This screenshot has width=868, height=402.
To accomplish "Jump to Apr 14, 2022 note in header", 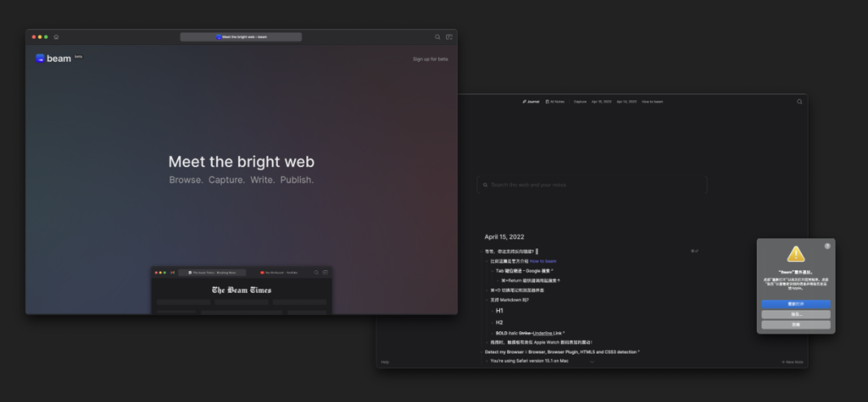I will [627, 102].
